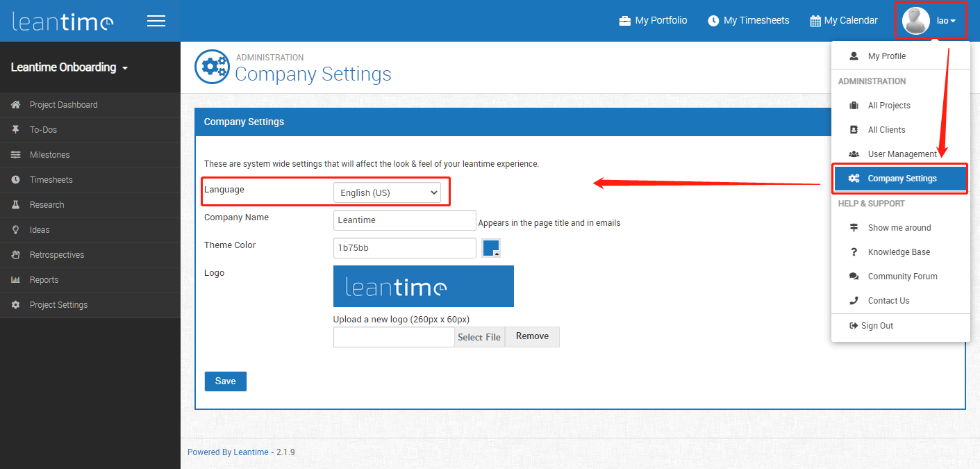Select My Profile in user menu
Viewport: 980px width, 469px height.
pyautogui.click(x=901, y=56)
